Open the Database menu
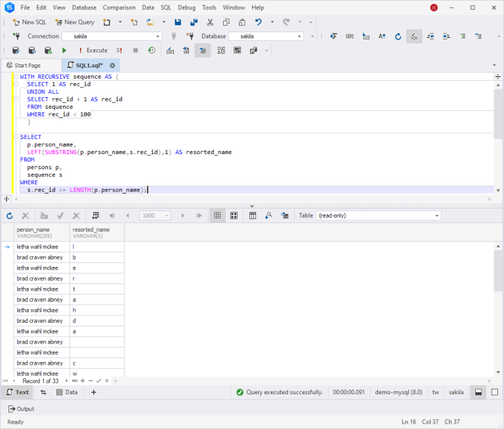Image resolution: width=504 pixels, height=429 pixels. [x=83, y=7]
